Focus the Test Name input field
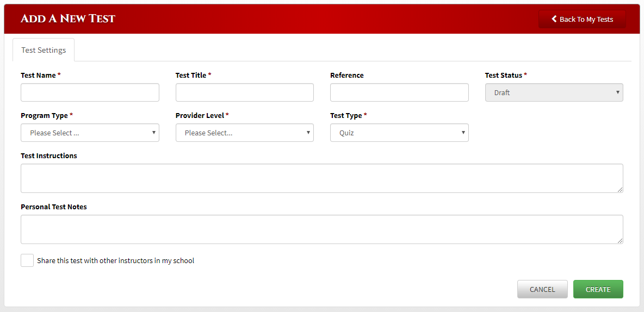This screenshot has height=312, width=644. pos(90,92)
